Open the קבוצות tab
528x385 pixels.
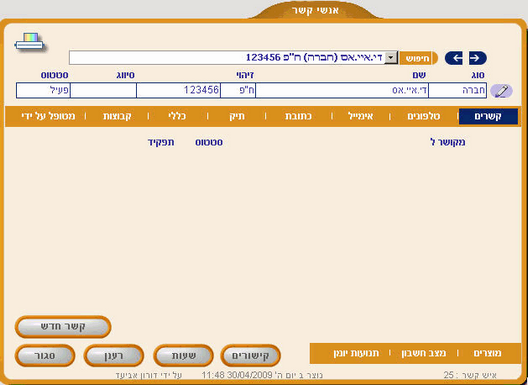pyautogui.click(x=117, y=116)
